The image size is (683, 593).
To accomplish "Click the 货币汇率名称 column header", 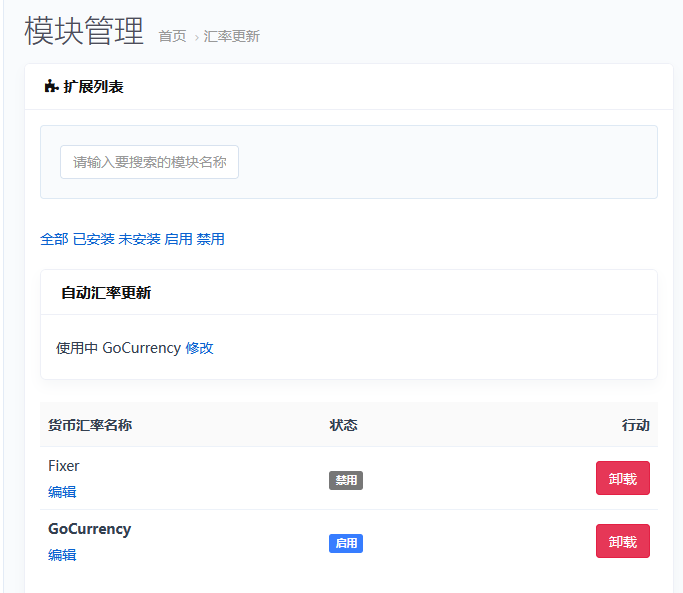I will [90, 425].
